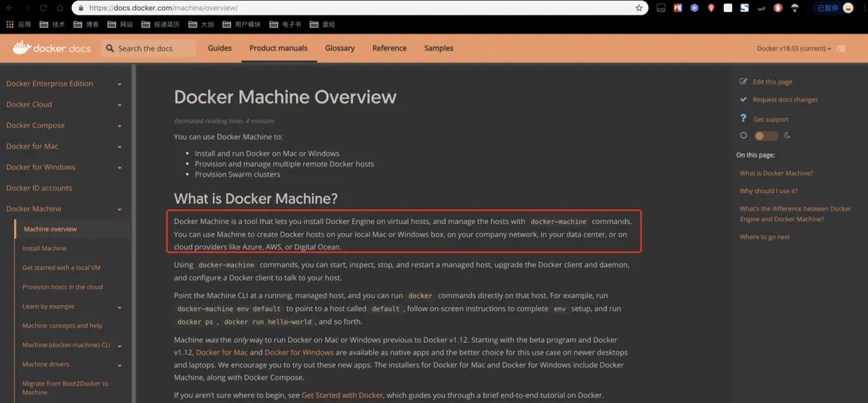The height and width of the screenshot is (403, 868).
Task: Open the Guides nav tab
Action: (220, 48)
